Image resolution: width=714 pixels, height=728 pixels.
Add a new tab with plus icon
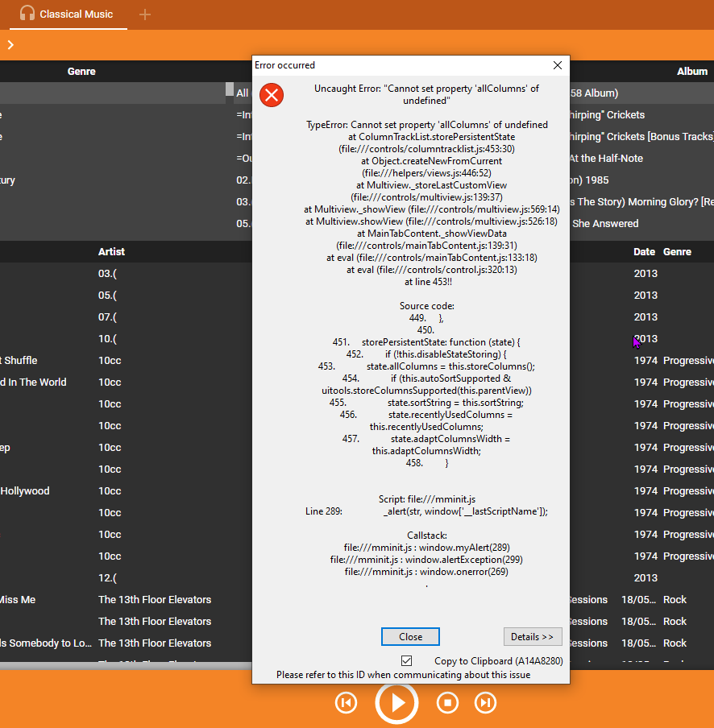pyautogui.click(x=145, y=14)
